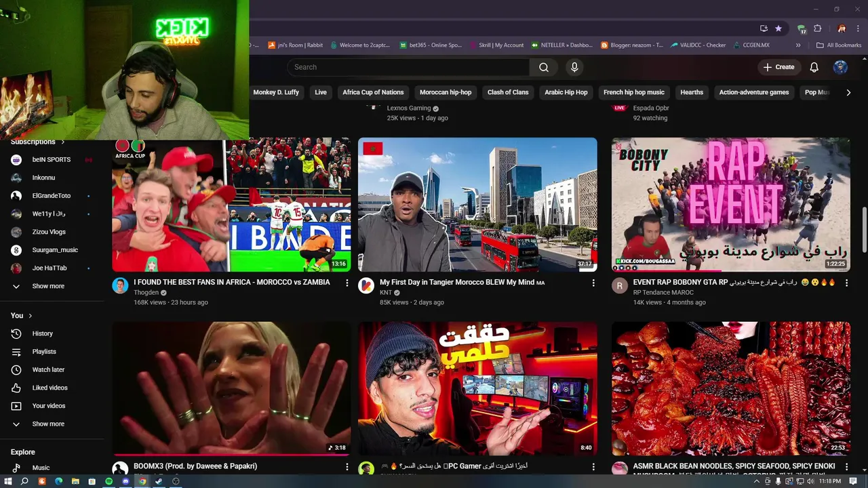Click the Create button

[778, 67]
